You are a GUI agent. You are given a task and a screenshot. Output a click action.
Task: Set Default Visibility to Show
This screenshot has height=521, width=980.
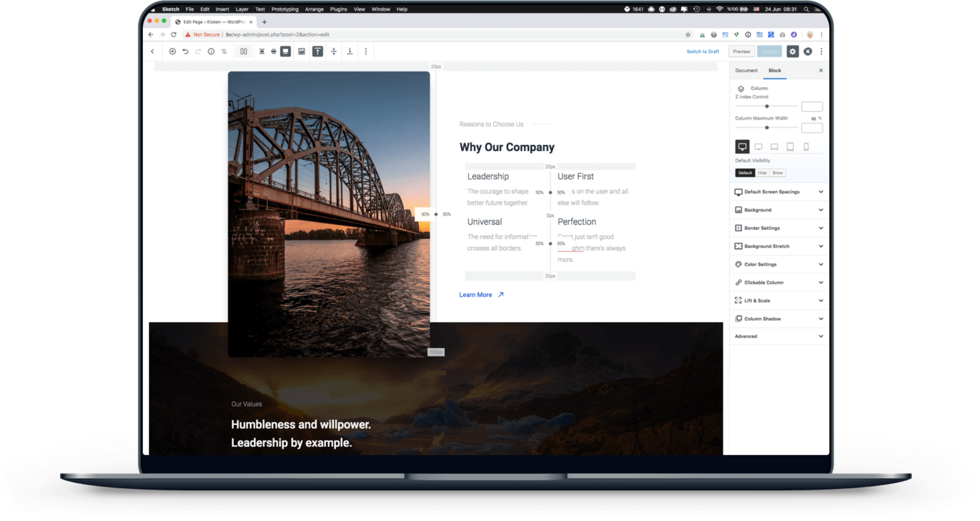pyautogui.click(x=778, y=173)
